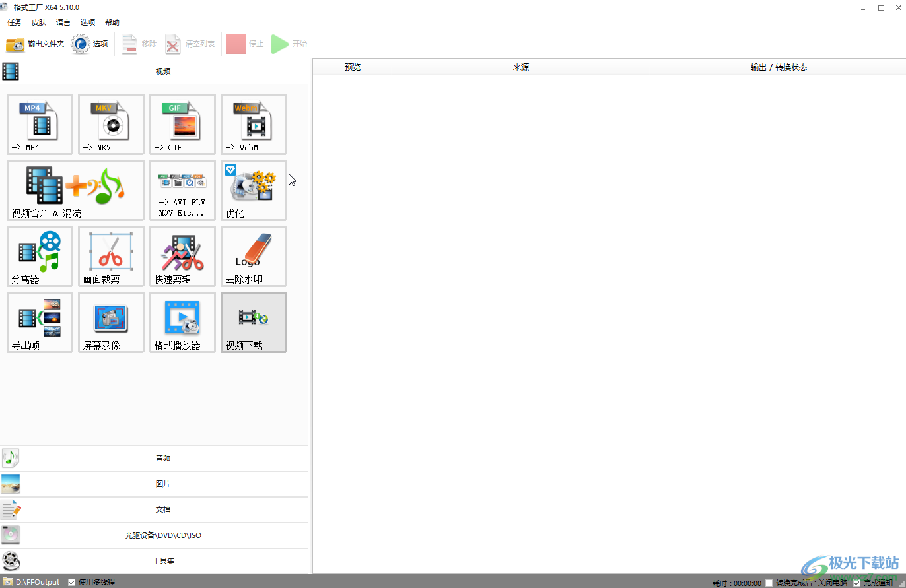Screen dimensions: 906x588
Task: Expand the 音频 category
Action: click(x=154, y=458)
